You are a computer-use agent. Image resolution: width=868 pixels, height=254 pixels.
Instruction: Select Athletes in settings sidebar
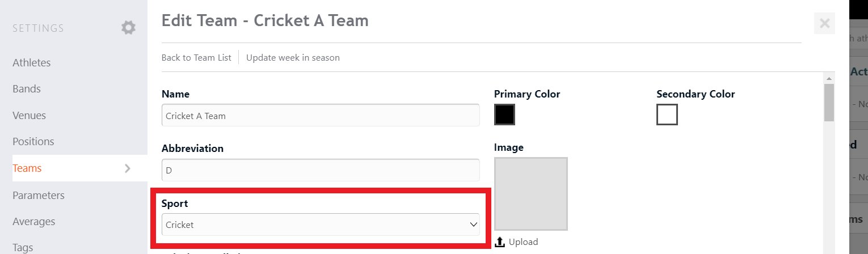click(x=32, y=62)
